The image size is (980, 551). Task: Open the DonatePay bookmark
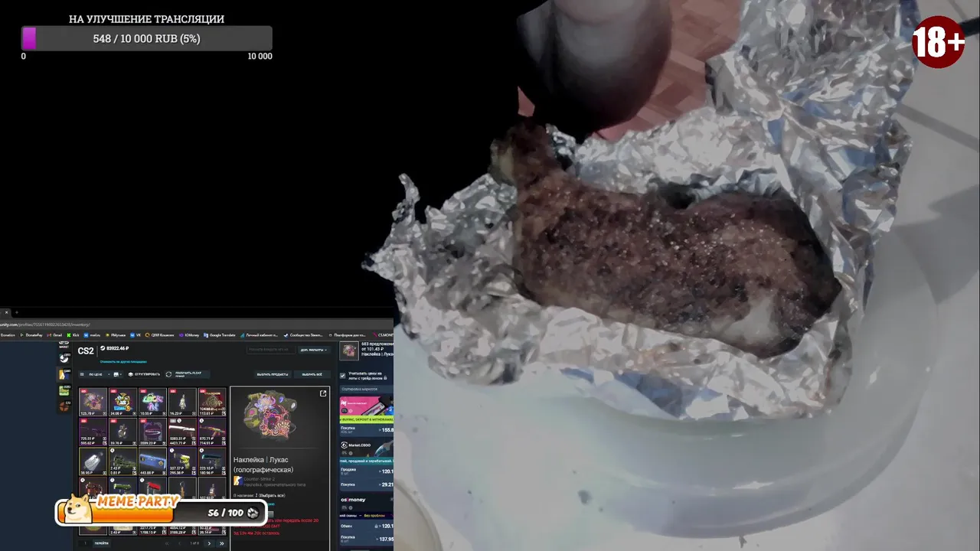coord(31,334)
